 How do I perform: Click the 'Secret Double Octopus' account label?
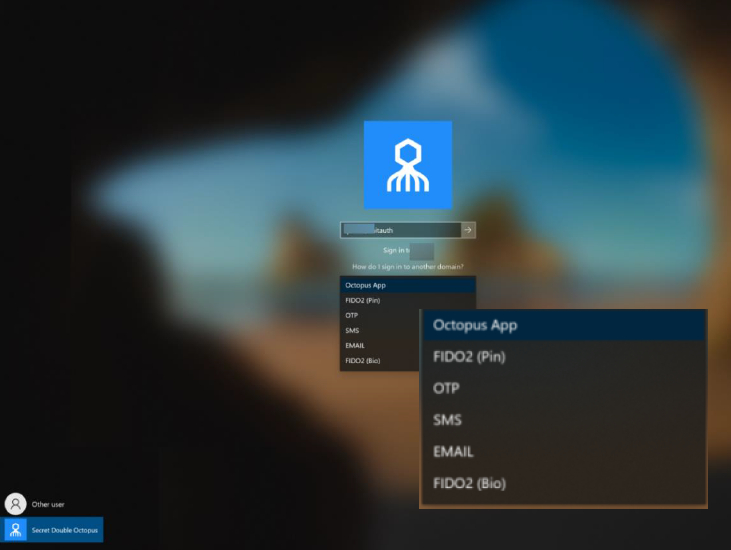[65, 530]
